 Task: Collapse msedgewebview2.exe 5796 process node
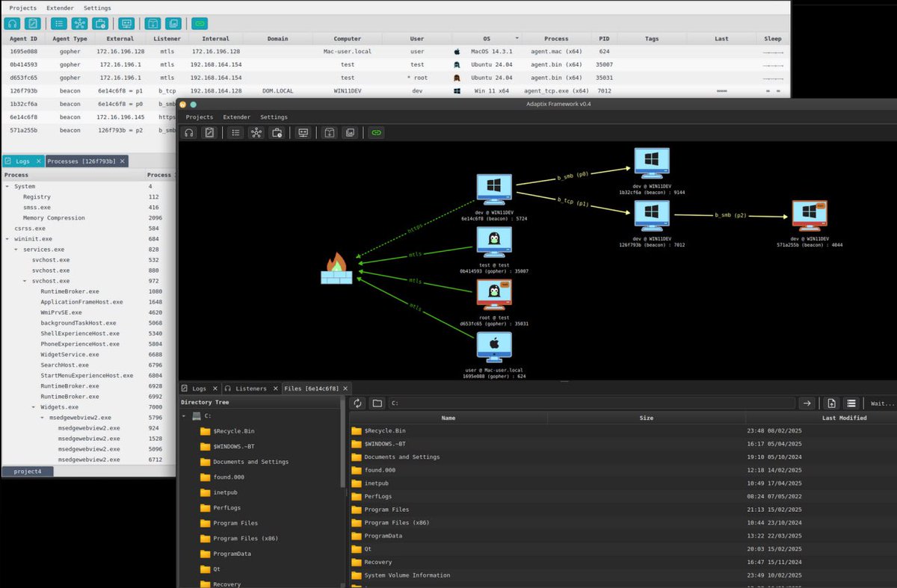point(43,418)
